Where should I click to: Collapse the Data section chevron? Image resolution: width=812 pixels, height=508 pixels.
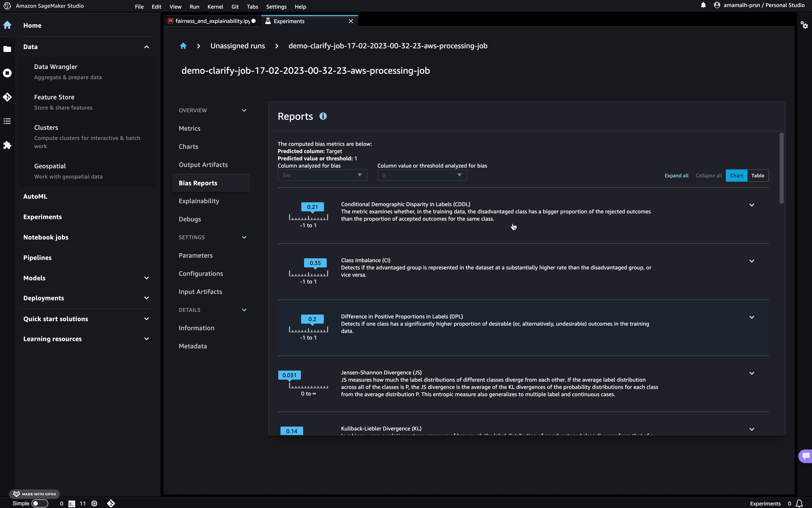point(147,47)
